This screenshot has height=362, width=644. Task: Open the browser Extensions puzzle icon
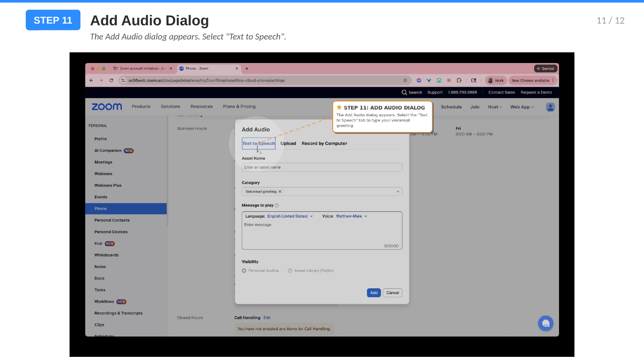[x=459, y=80]
